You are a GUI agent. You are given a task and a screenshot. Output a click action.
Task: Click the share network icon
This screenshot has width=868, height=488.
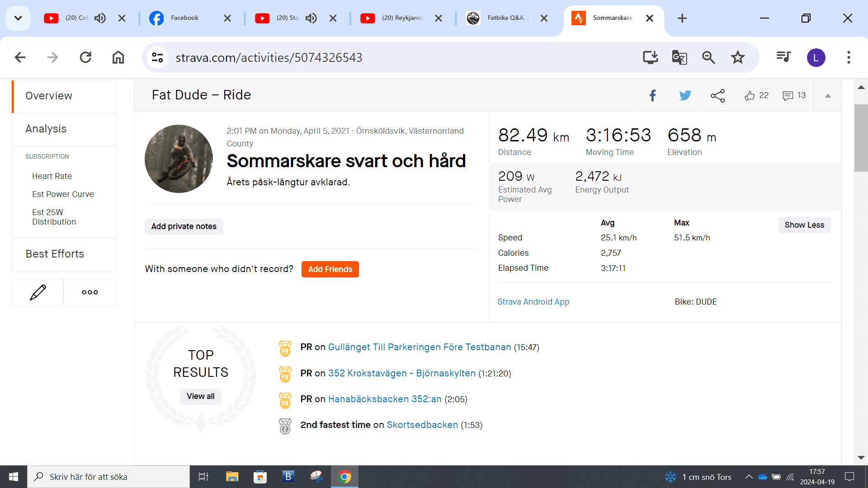[717, 95]
